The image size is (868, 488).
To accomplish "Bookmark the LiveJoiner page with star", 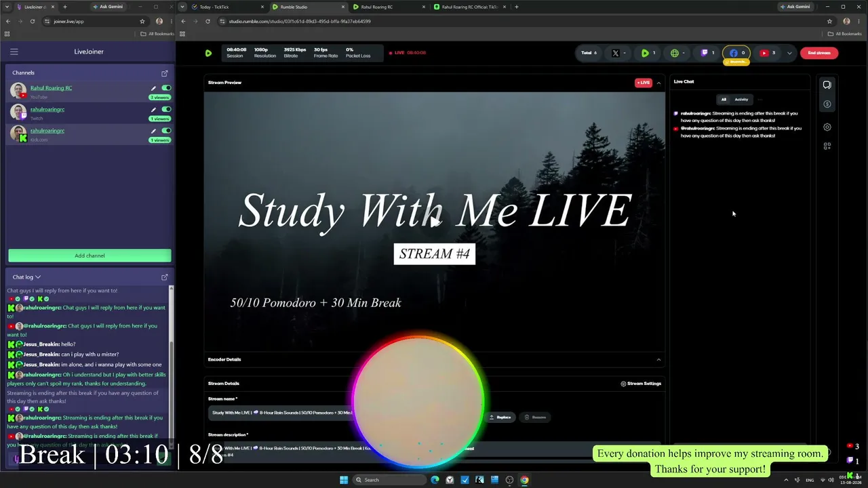I will [x=142, y=21].
